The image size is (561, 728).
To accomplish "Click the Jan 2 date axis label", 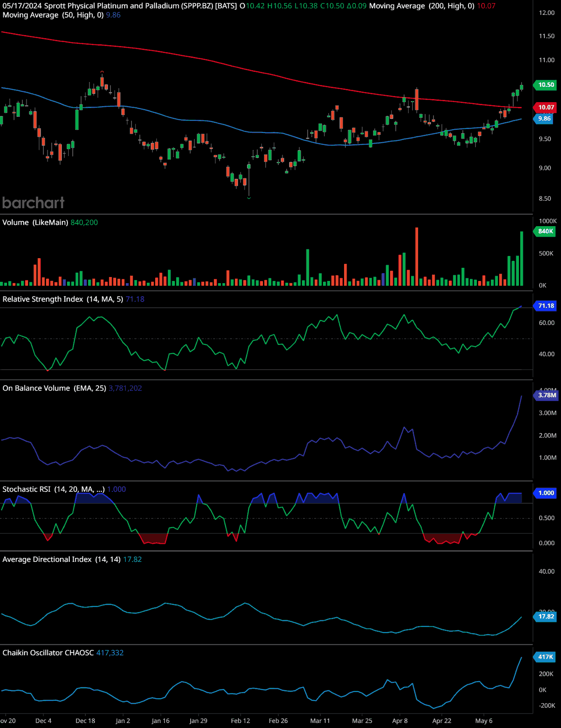I will tap(123, 721).
